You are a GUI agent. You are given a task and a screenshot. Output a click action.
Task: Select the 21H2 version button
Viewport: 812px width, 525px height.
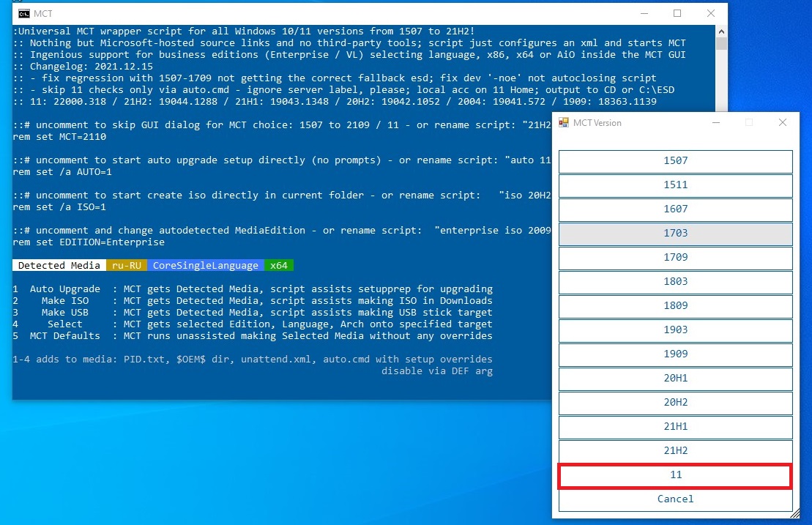[x=675, y=451]
